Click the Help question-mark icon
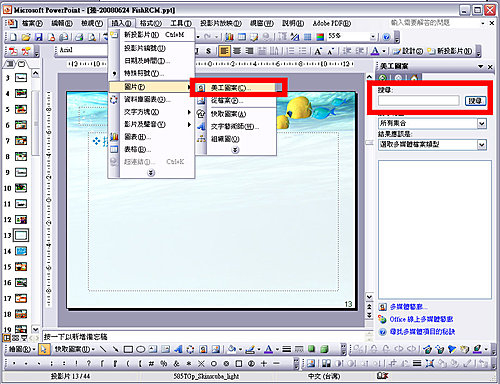The width and height of the screenshot is (500, 384). pyautogui.click(x=386, y=37)
